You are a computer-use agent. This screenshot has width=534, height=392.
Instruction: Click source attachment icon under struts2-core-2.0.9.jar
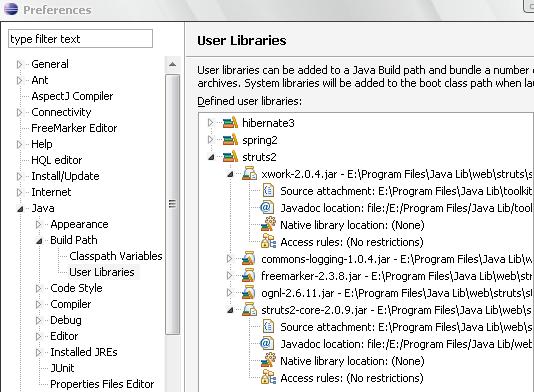[268, 327]
